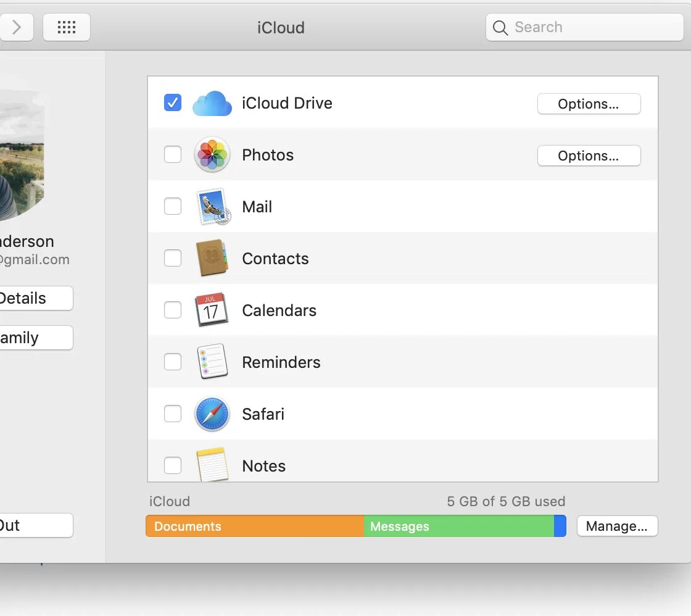Click the Reminders label

pyautogui.click(x=281, y=362)
